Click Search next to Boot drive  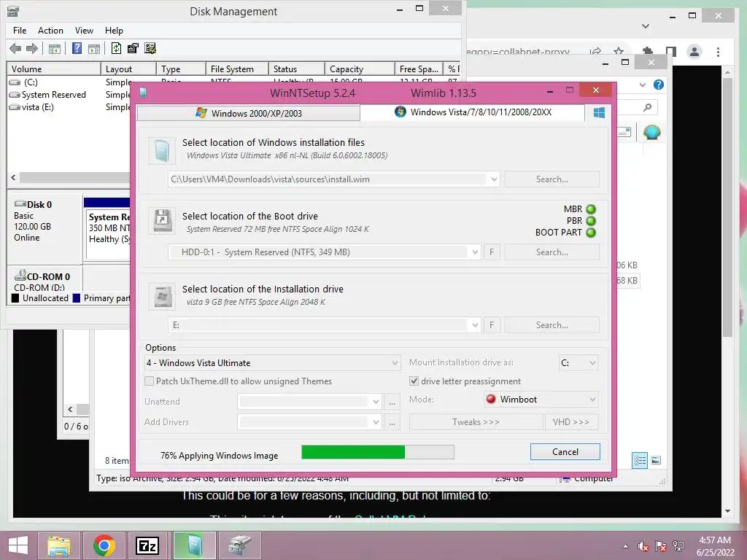[551, 252]
